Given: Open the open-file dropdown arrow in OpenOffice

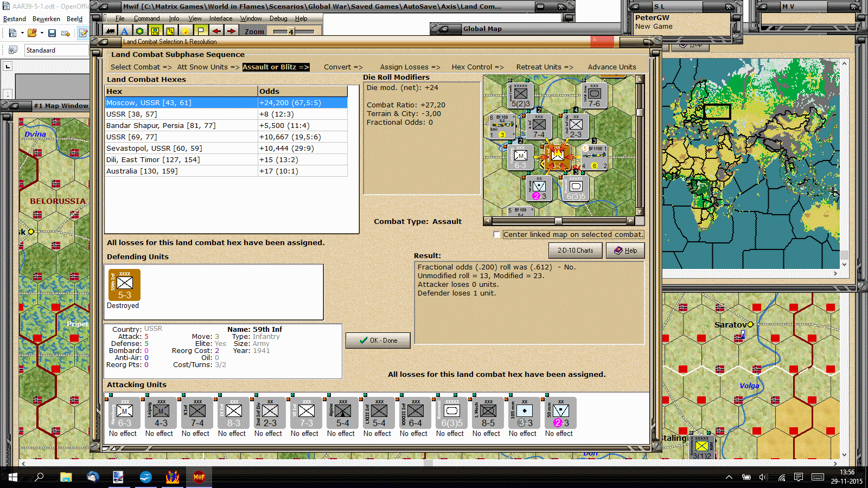Looking at the screenshot, I should [x=42, y=33].
